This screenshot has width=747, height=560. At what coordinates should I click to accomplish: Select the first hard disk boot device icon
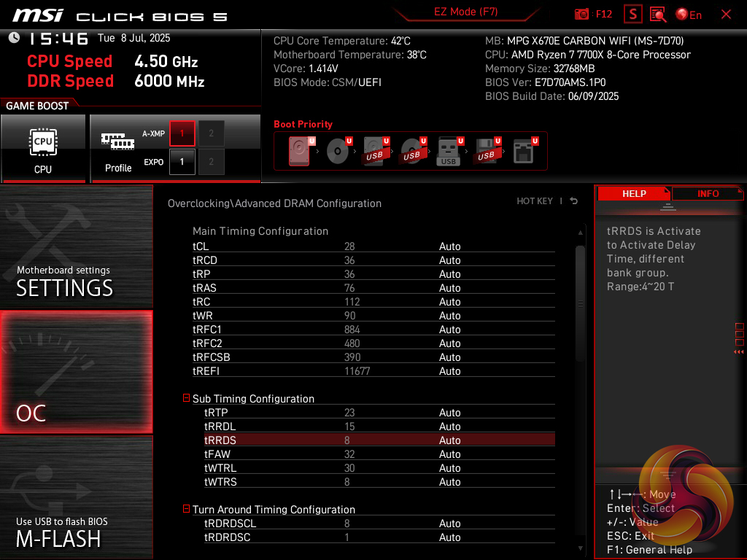(x=301, y=151)
